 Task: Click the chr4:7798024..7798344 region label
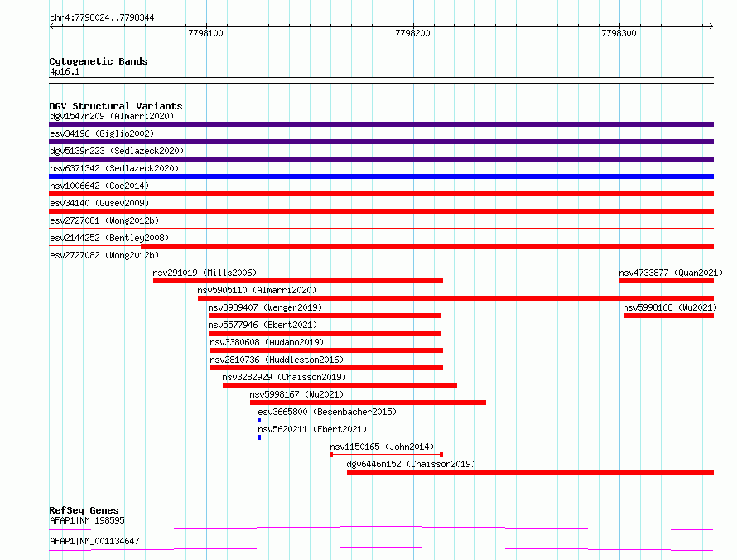(102, 17)
